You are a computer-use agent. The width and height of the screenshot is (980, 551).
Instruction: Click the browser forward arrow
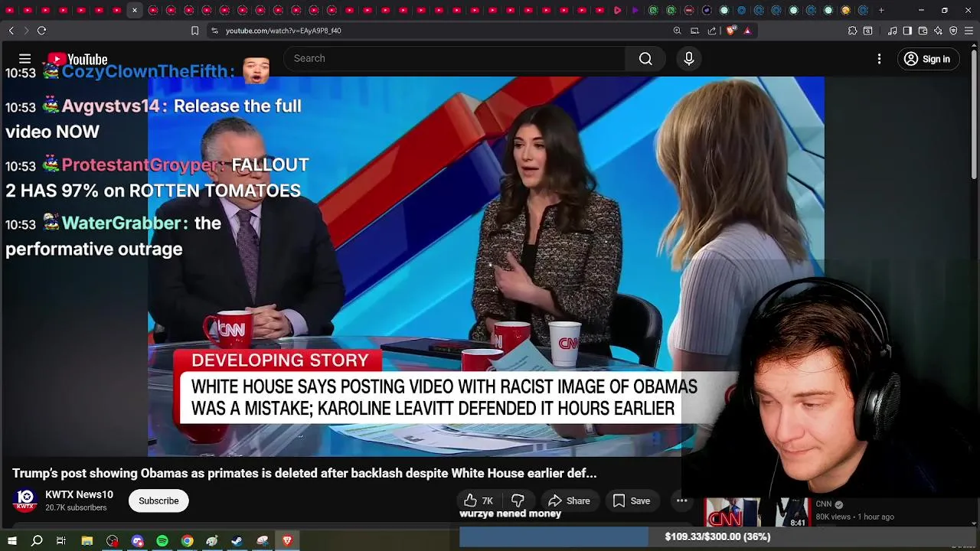click(26, 31)
